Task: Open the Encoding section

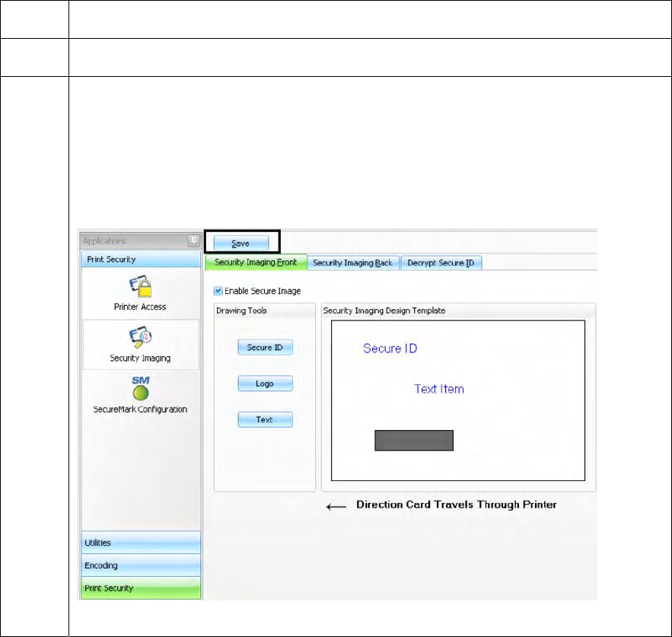Action: pyautogui.click(x=141, y=565)
